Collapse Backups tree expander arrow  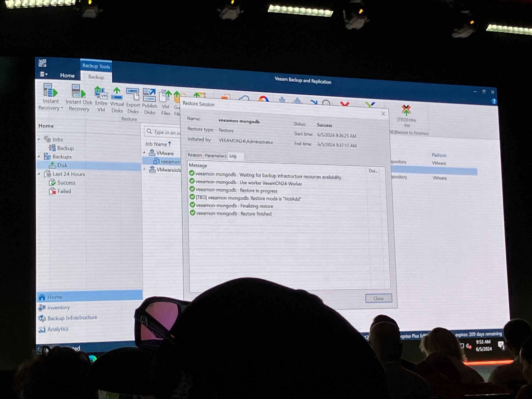39,156
